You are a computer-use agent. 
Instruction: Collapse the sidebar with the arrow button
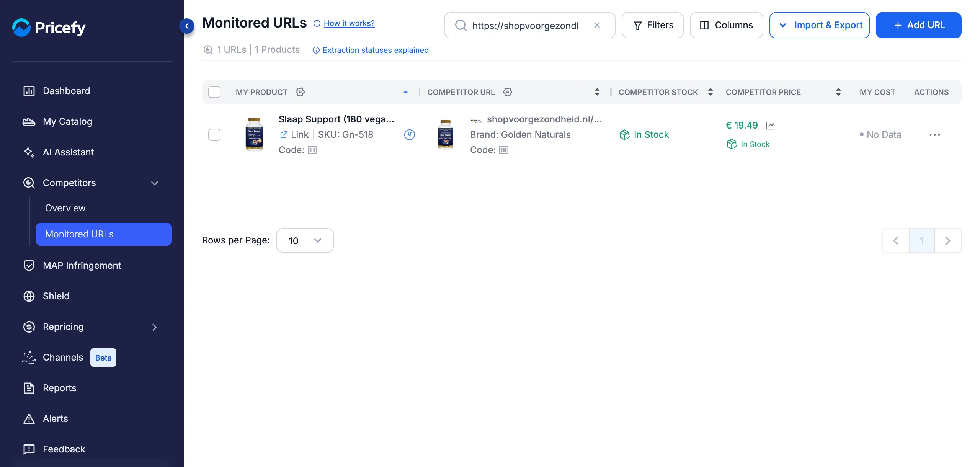coord(187,26)
